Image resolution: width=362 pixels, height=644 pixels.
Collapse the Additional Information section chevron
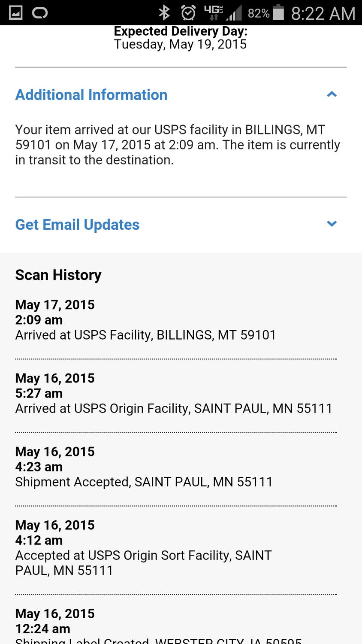332,94
